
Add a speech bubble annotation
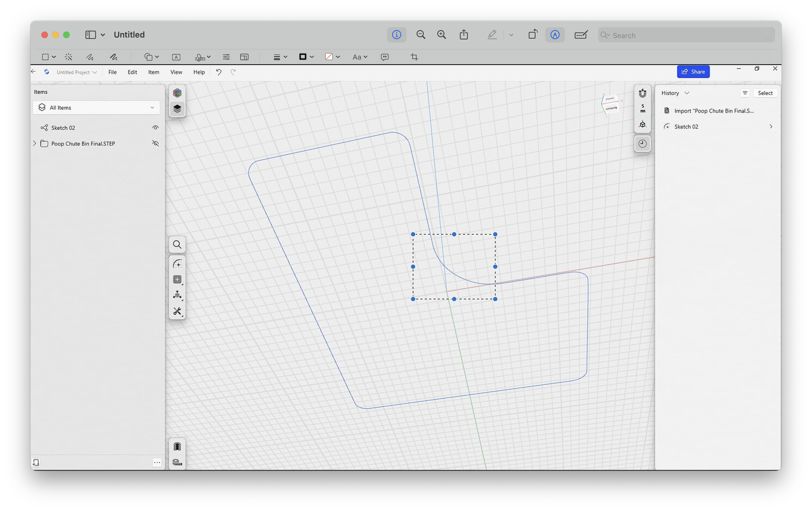[385, 57]
